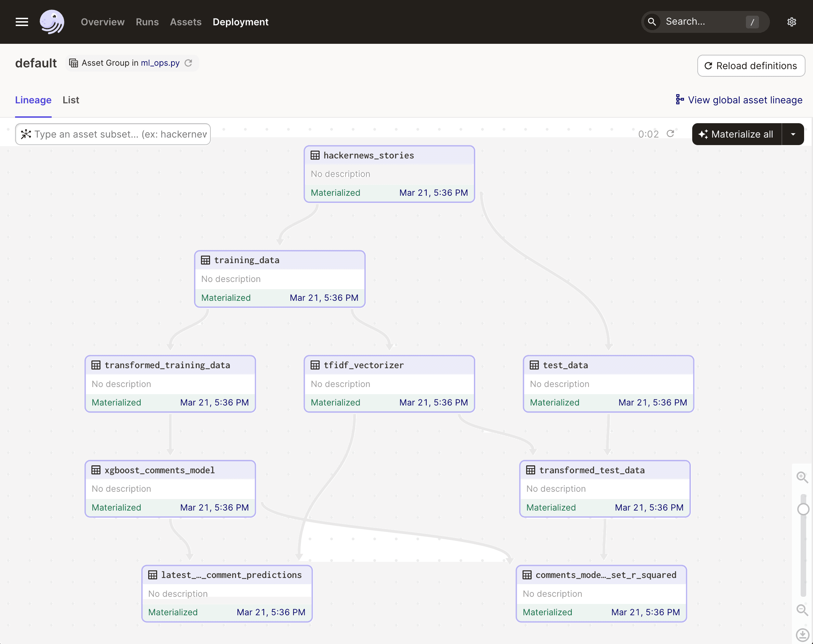
Task: Open View global asset lineage link
Action: click(739, 100)
